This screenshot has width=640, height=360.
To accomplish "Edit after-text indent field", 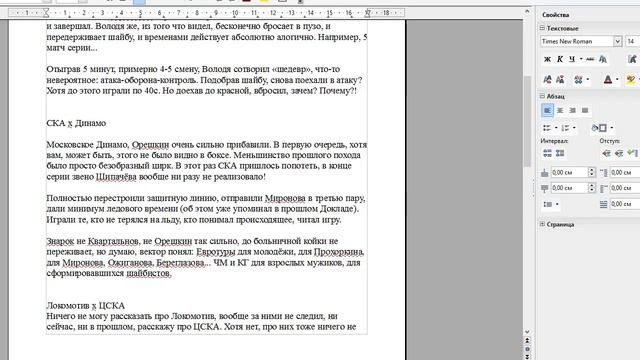I will (x=625, y=188).
